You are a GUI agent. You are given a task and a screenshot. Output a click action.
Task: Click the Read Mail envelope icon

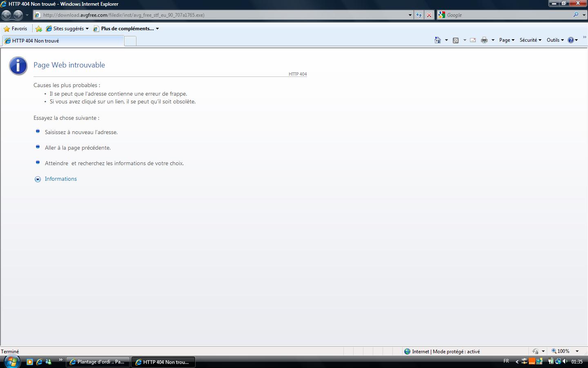pyautogui.click(x=473, y=40)
